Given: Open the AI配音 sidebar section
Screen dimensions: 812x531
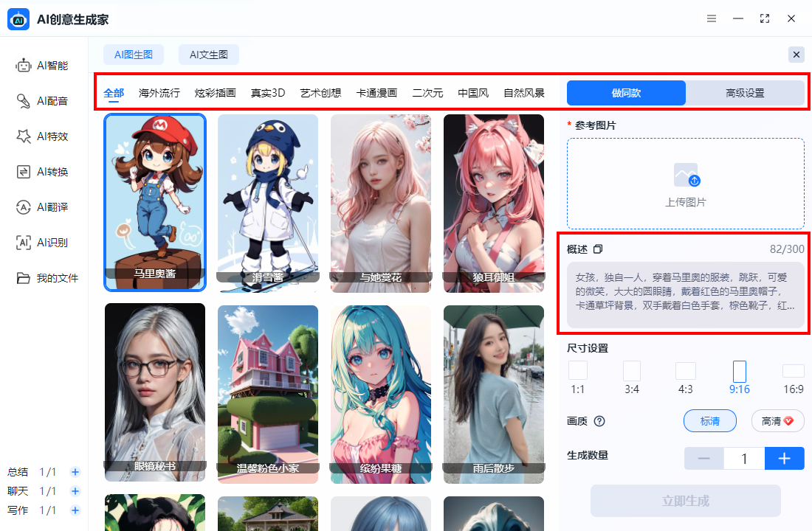Looking at the screenshot, I should [x=43, y=101].
